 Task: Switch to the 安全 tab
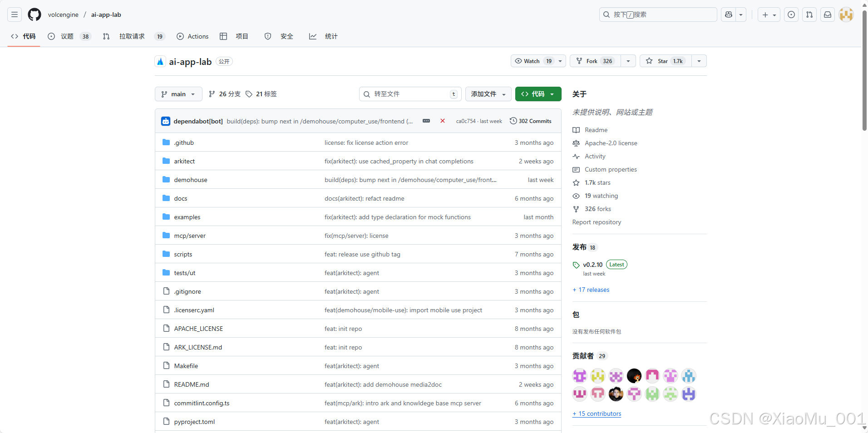[x=279, y=36]
